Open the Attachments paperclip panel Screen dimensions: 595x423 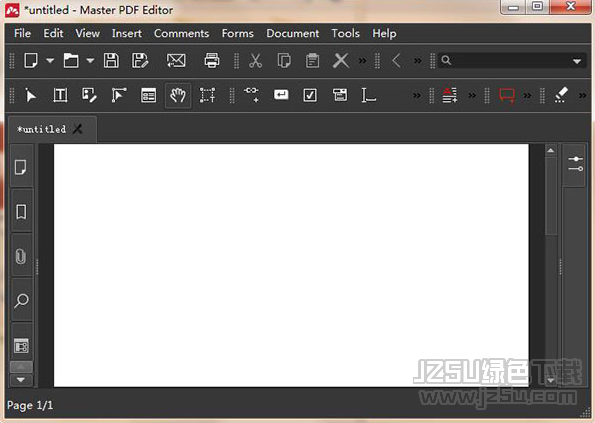point(21,256)
